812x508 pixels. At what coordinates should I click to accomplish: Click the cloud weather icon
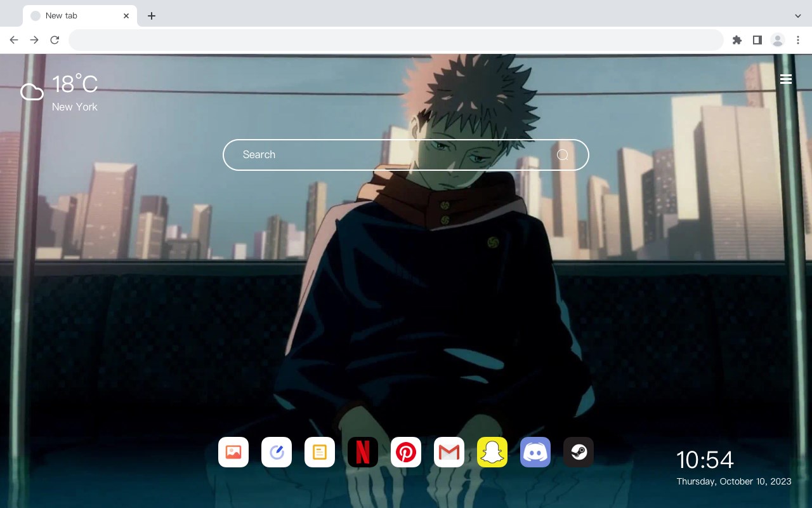pyautogui.click(x=32, y=93)
